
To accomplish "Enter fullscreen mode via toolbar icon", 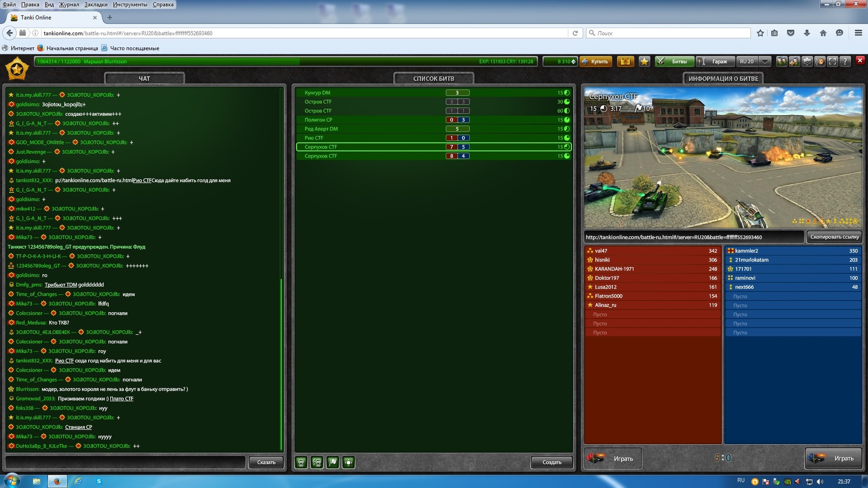I will [832, 61].
